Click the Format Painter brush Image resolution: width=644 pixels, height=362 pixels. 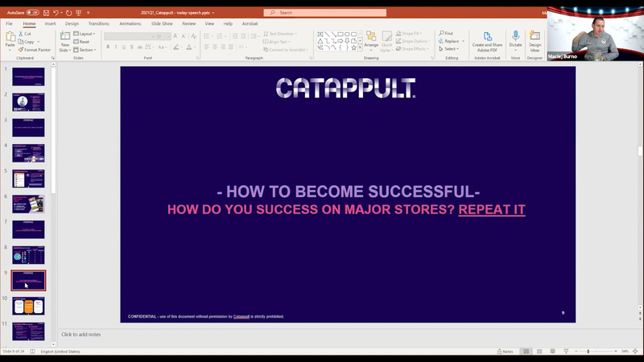[x=35, y=50]
